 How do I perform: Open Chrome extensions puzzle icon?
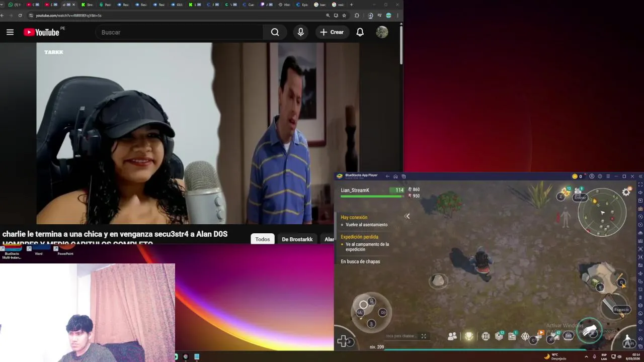[x=357, y=15]
